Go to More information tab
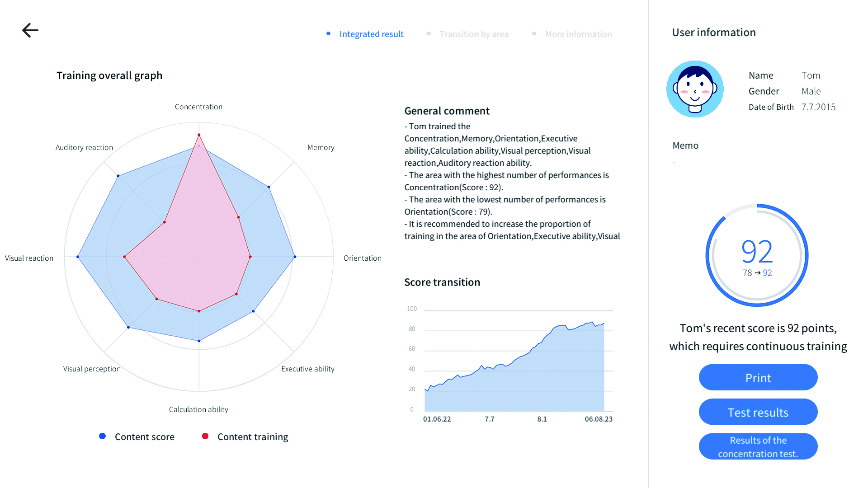 point(578,34)
